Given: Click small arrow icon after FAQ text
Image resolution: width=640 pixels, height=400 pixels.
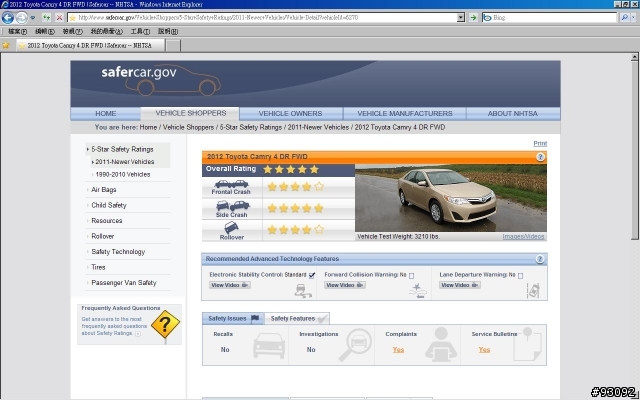Looking at the screenshot, I should (138, 333).
